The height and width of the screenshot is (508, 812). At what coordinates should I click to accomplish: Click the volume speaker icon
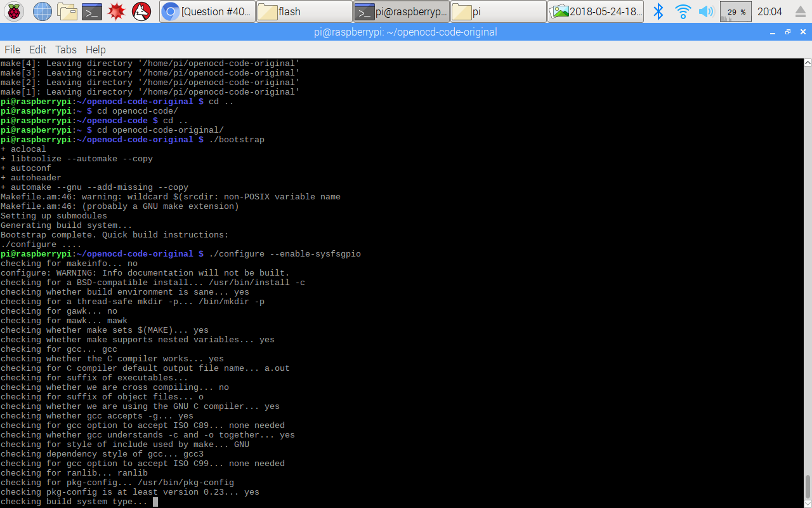[x=705, y=11]
